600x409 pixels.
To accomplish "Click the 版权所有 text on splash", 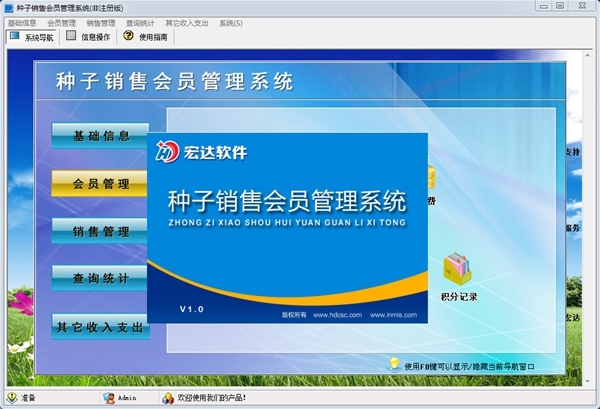I will pyautogui.click(x=294, y=315).
